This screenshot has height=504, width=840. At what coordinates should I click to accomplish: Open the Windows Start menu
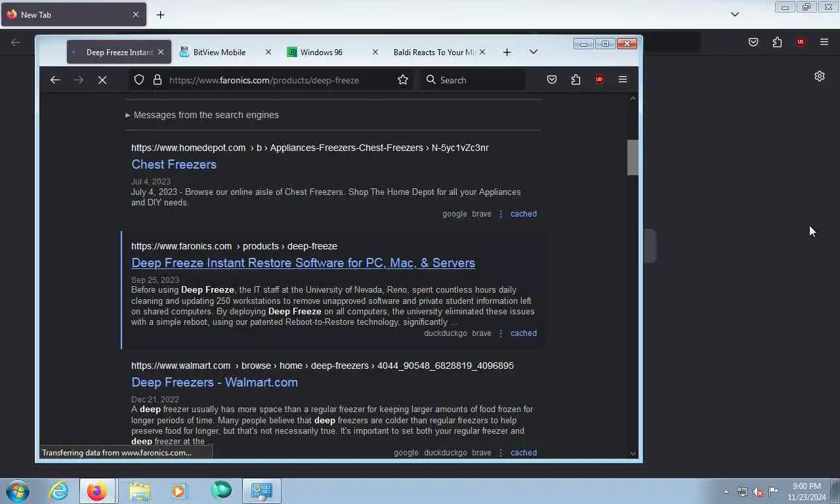(x=18, y=491)
